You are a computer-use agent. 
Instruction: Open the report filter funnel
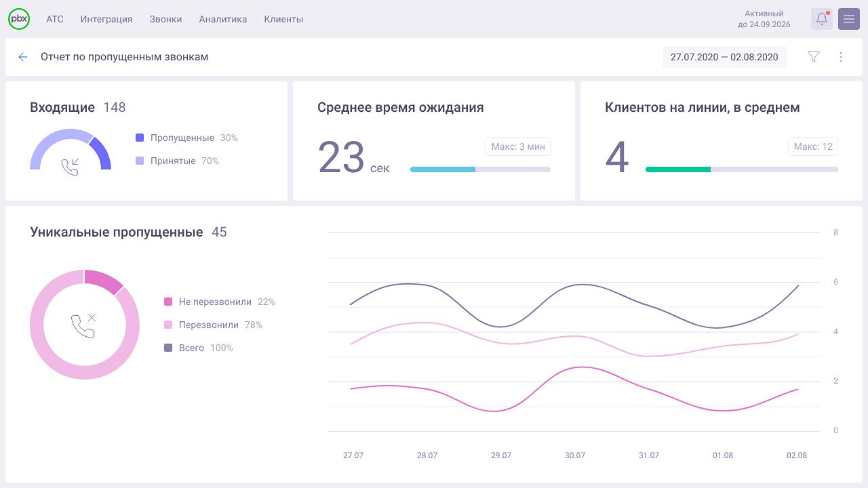pyautogui.click(x=813, y=57)
